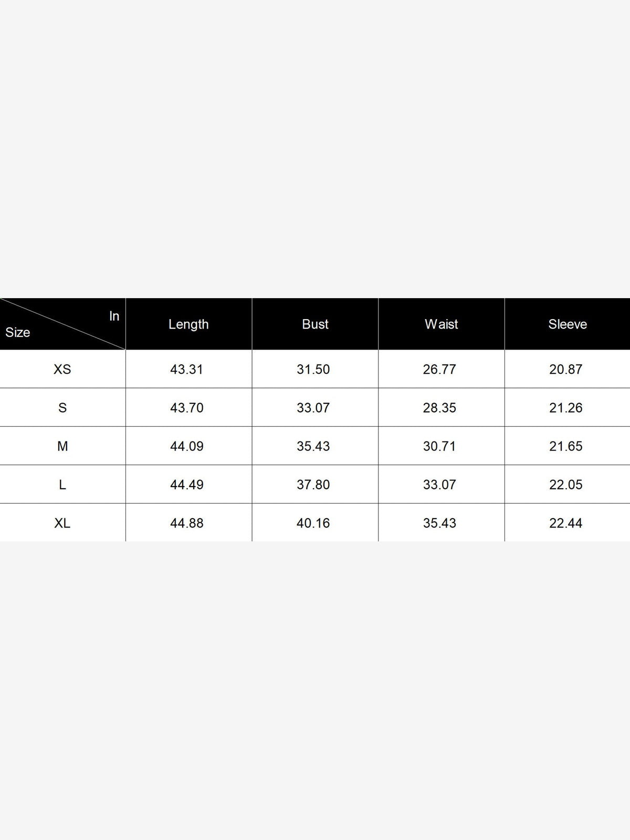The image size is (630, 840).
Task: Click the L bust value 37.80
Action: [313, 485]
